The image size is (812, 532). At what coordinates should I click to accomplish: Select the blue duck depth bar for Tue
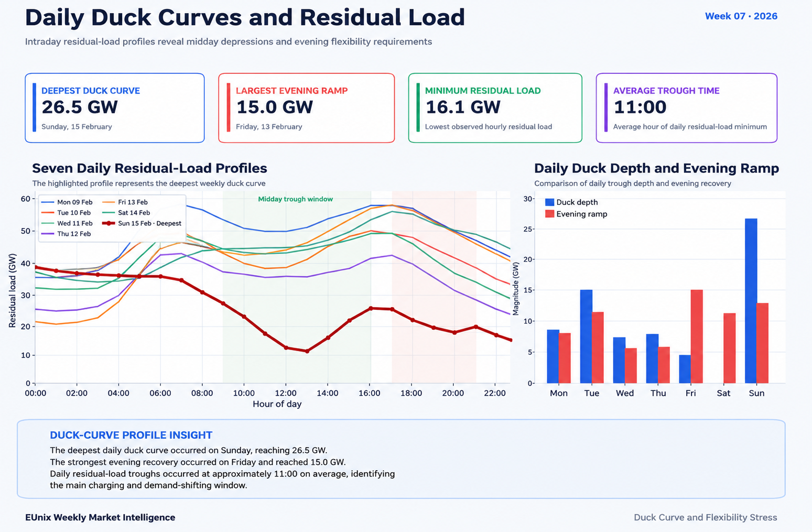586,336
